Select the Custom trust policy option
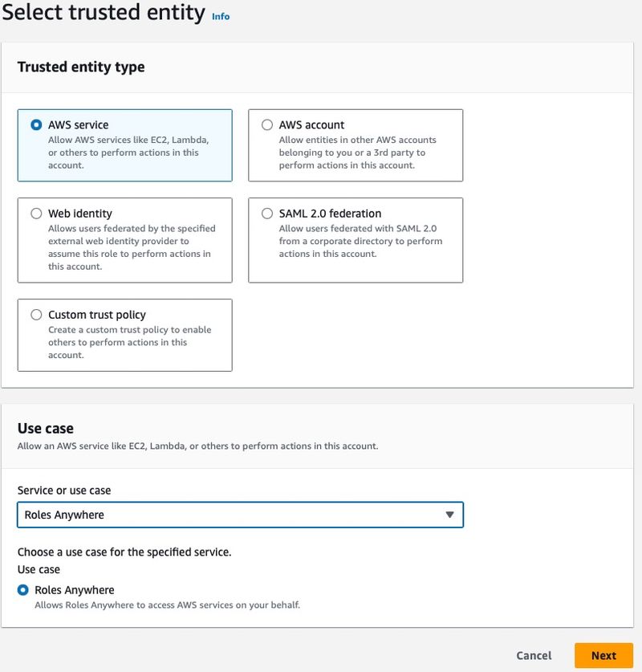Image resolution: width=642 pixels, height=672 pixels. [36, 315]
